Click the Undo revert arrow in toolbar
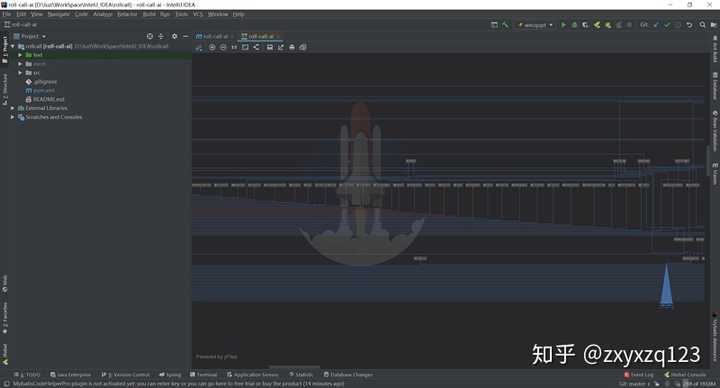The width and height of the screenshot is (720, 388). (689, 25)
